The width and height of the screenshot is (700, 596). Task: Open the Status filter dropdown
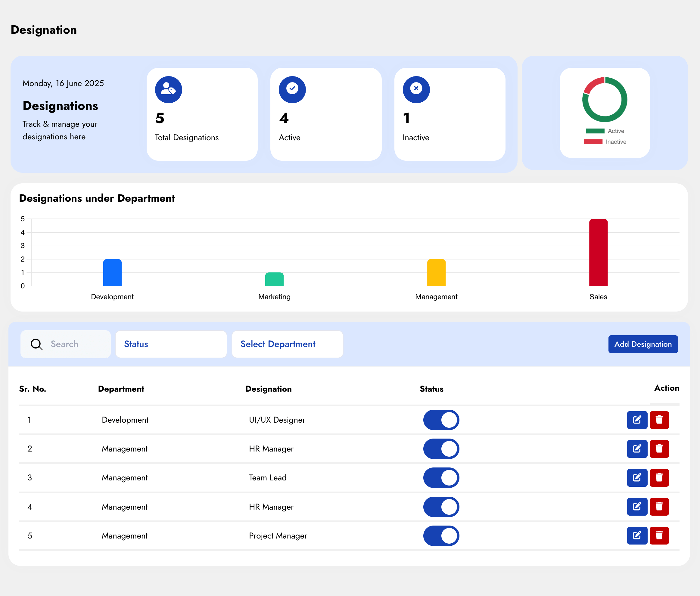tap(171, 344)
